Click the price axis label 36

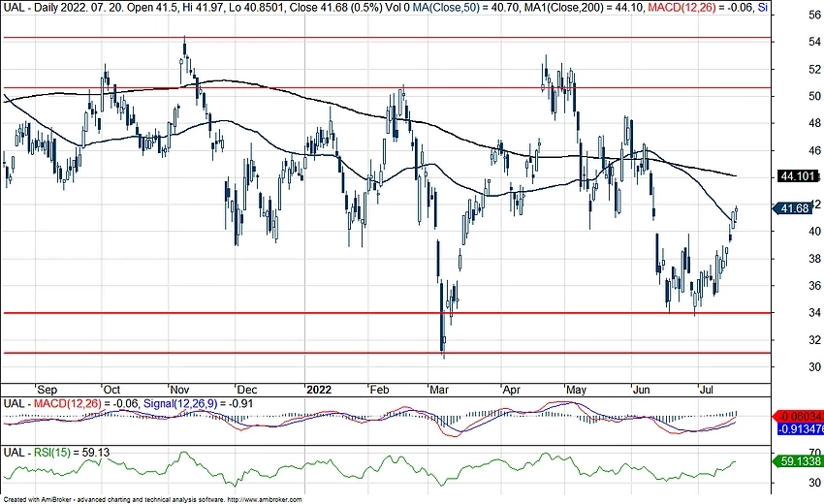tap(815, 285)
